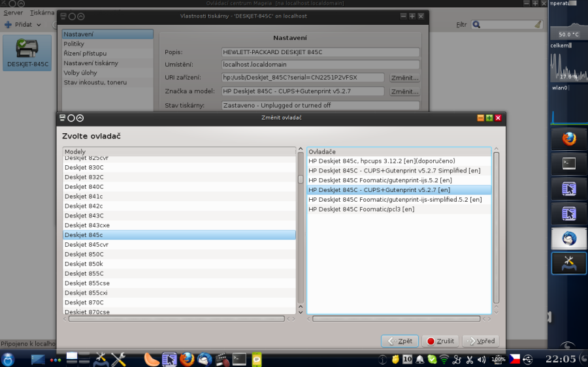Click the battery 100% tray indicator
This screenshot has width=588, height=367.
point(498,359)
